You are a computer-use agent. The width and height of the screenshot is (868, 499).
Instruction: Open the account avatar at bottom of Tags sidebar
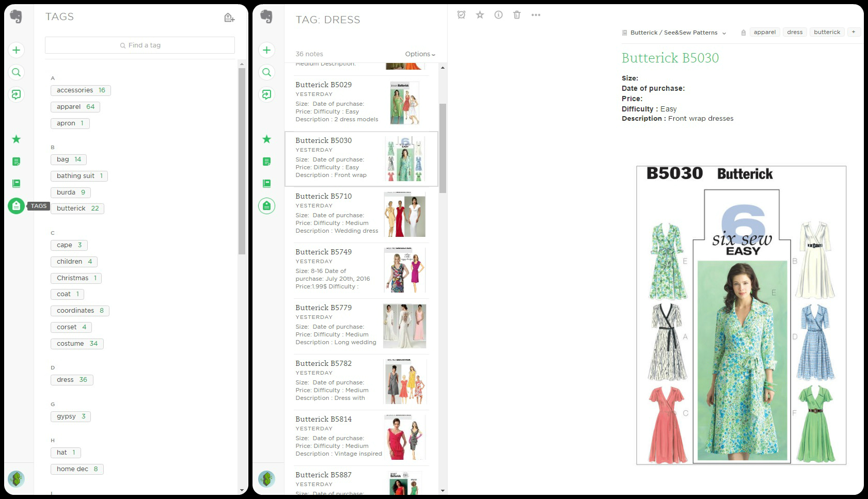point(17,479)
